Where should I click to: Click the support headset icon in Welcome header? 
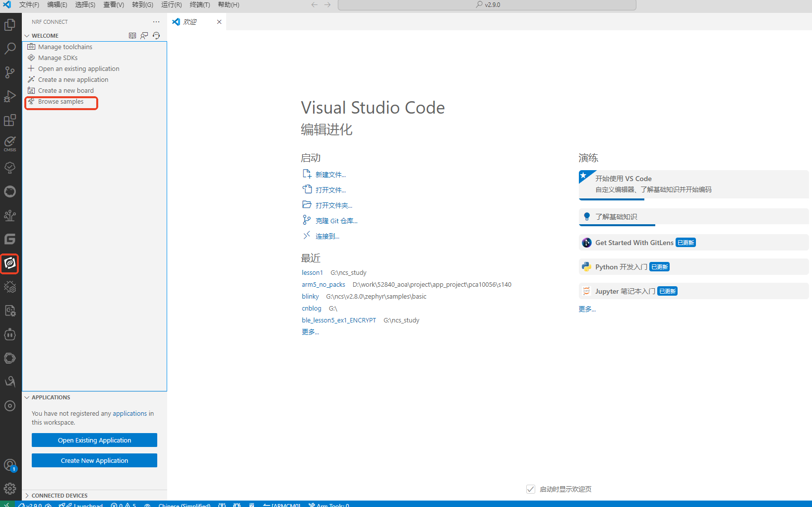[x=156, y=36]
